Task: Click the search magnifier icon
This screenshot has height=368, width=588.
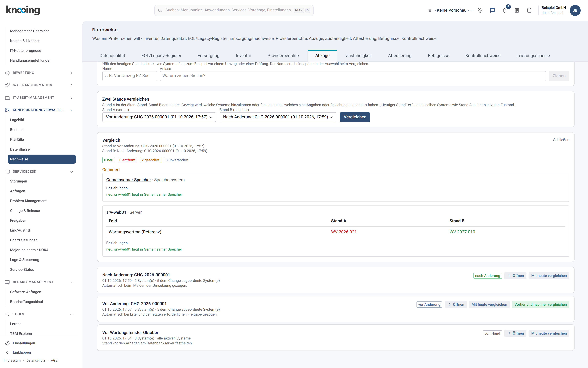Action: pyautogui.click(x=160, y=10)
